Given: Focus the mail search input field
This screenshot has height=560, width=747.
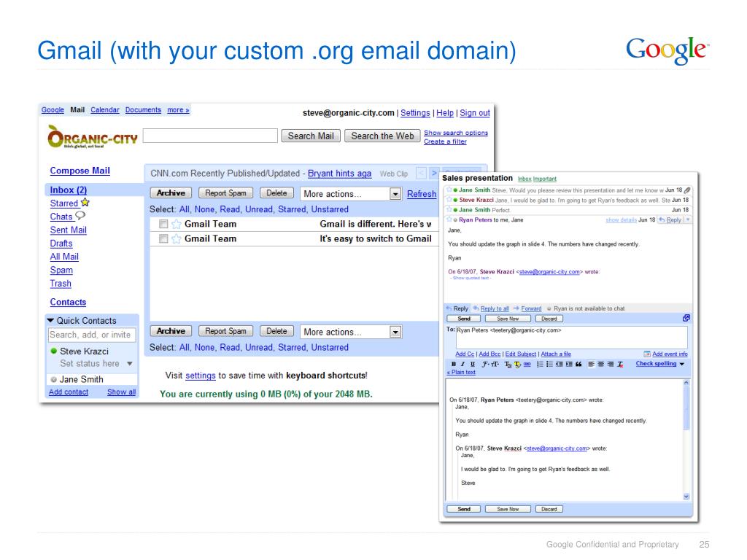Looking at the screenshot, I should tap(210, 136).
